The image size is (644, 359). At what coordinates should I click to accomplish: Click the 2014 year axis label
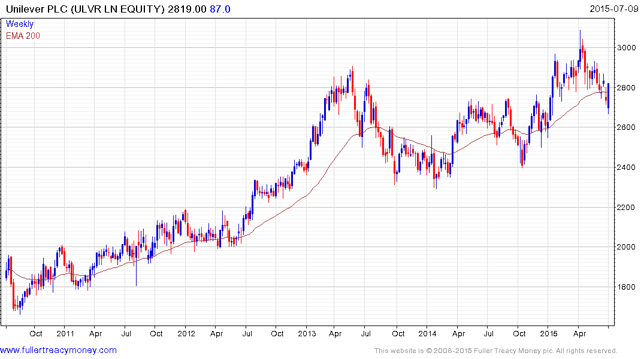pyautogui.click(x=427, y=333)
